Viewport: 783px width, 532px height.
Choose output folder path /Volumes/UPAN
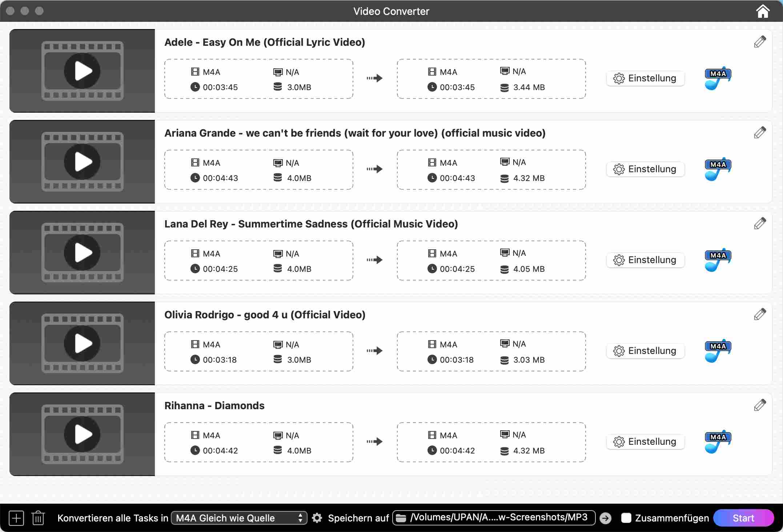tap(494, 518)
